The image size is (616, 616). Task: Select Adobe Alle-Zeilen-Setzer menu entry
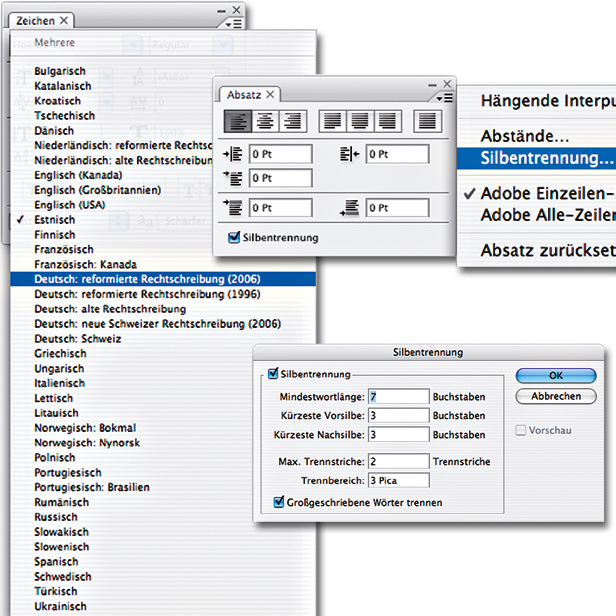(x=537, y=215)
